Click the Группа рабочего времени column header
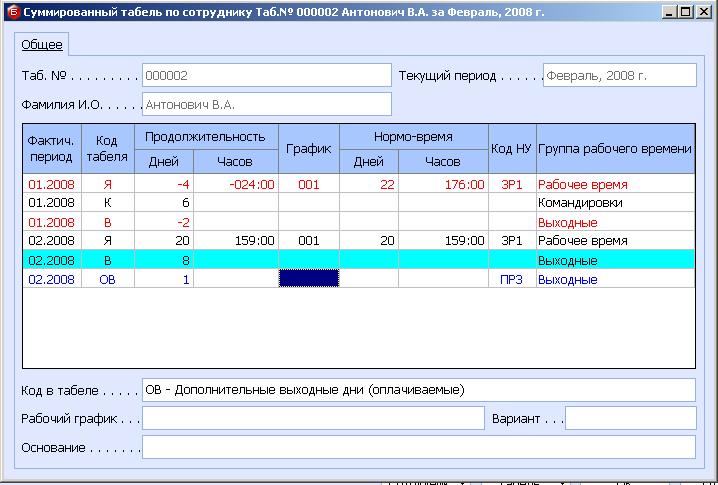This screenshot has height=485, width=718. (x=615, y=148)
